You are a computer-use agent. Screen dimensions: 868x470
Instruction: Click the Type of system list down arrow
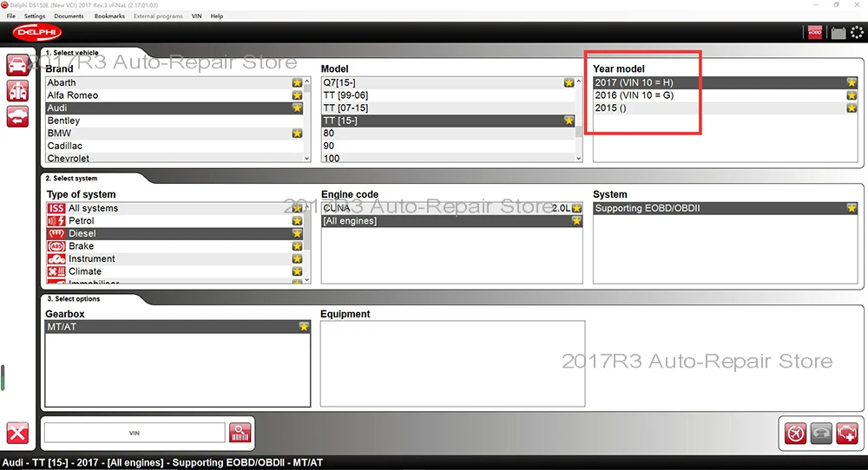click(x=307, y=280)
